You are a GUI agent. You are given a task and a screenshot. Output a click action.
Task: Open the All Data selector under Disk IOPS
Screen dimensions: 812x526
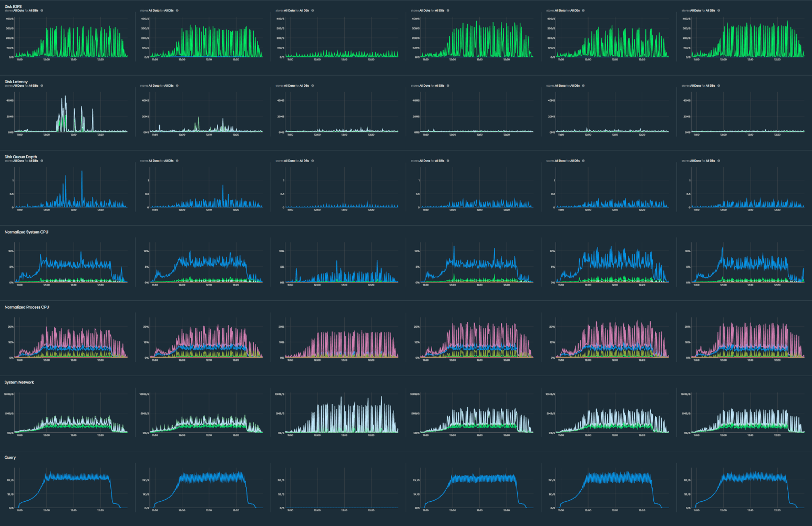pos(19,10)
